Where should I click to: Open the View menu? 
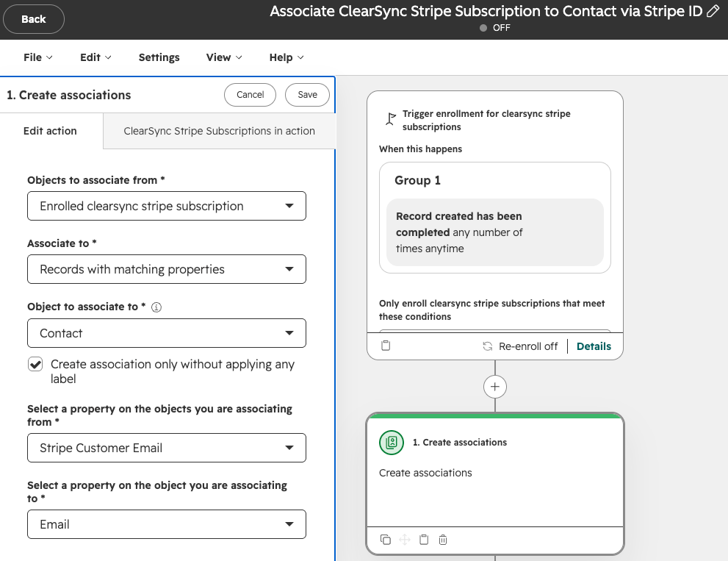[224, 57]
